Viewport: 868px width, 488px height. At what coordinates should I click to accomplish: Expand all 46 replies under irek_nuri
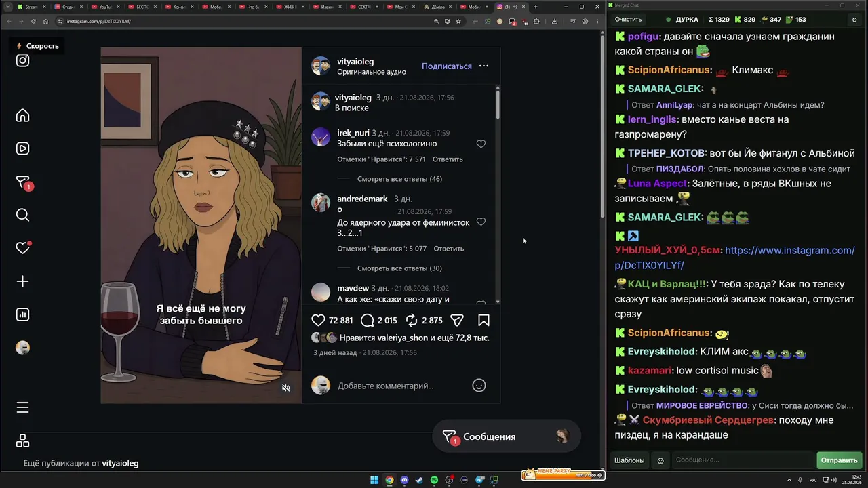point(399,179)
